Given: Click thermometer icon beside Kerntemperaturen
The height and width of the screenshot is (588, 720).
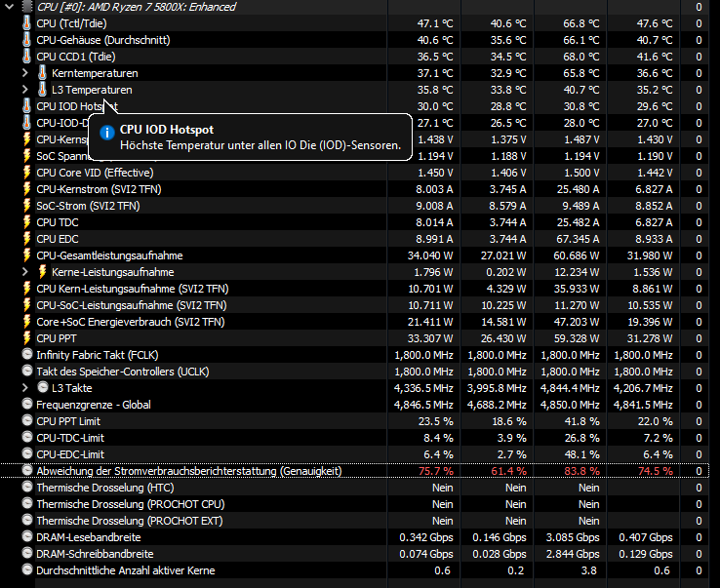Looking at the screenshot, I should point(42,73).
